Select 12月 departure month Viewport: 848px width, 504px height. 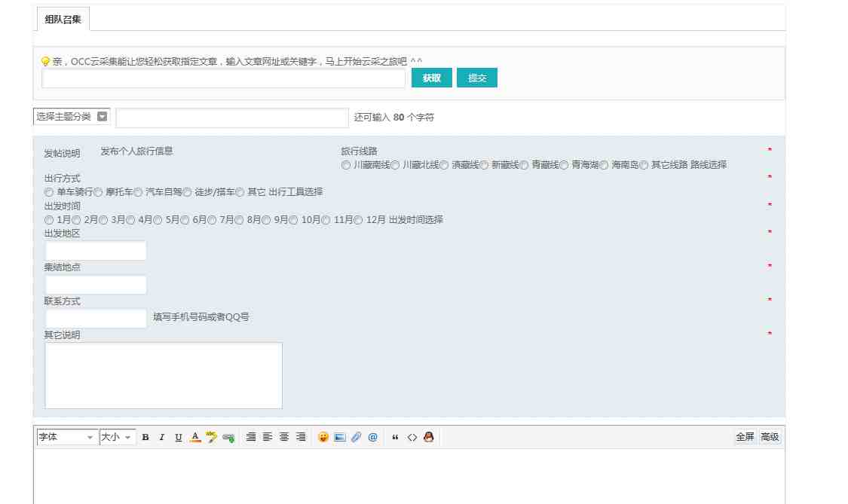point(358,220)
